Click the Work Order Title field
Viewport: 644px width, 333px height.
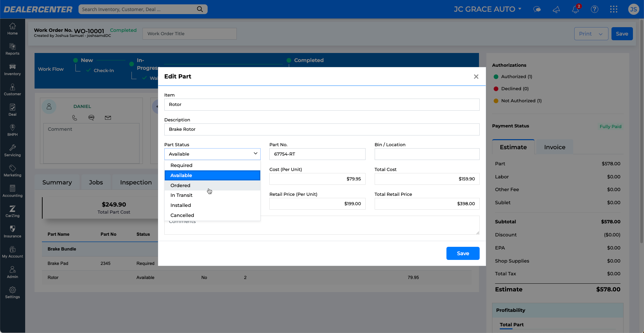pos(190,34)
